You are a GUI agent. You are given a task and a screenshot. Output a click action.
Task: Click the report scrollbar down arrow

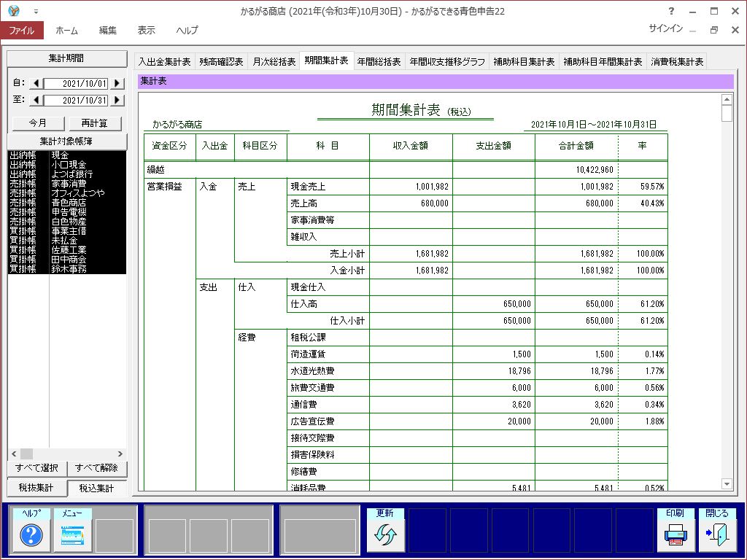(727, 484)
